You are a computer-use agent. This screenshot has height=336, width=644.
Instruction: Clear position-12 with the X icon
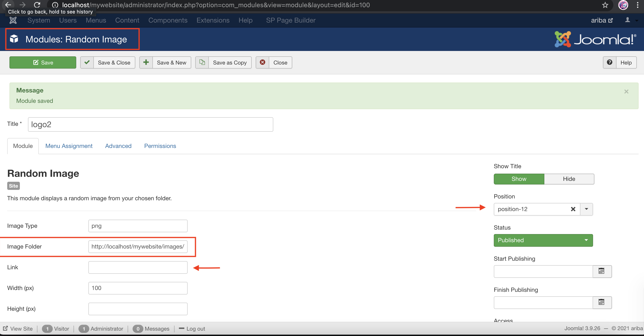[573, 209]
